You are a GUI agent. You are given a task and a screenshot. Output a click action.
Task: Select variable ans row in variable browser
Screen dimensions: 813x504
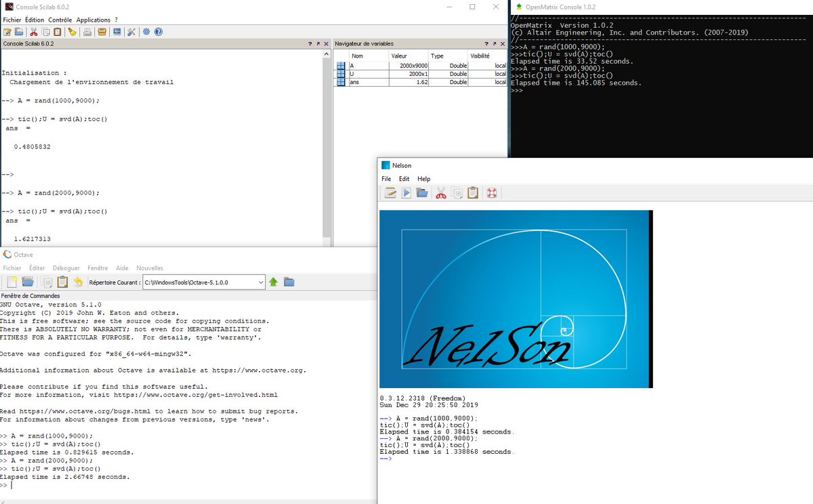coord(421,82)
